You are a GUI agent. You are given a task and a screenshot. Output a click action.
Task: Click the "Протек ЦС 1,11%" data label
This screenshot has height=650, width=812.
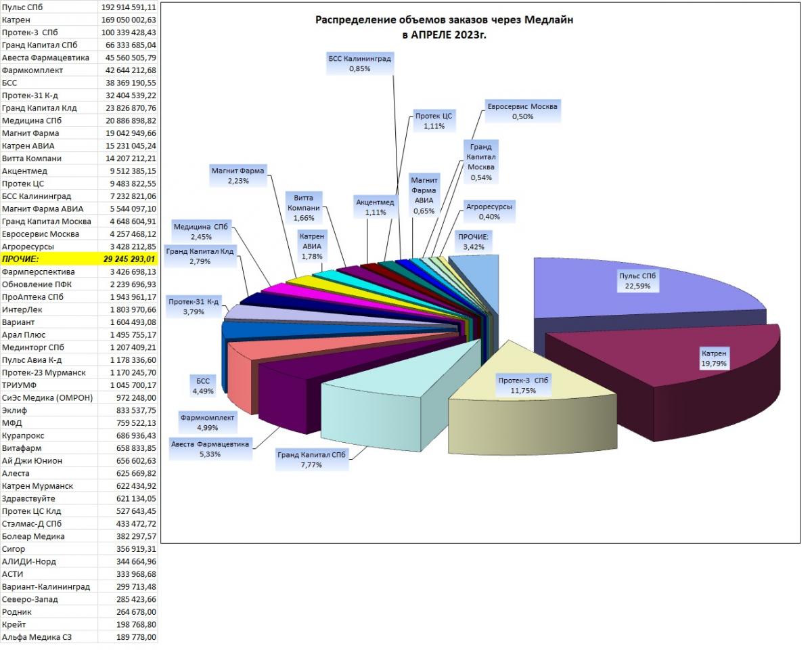click(434, 121)
